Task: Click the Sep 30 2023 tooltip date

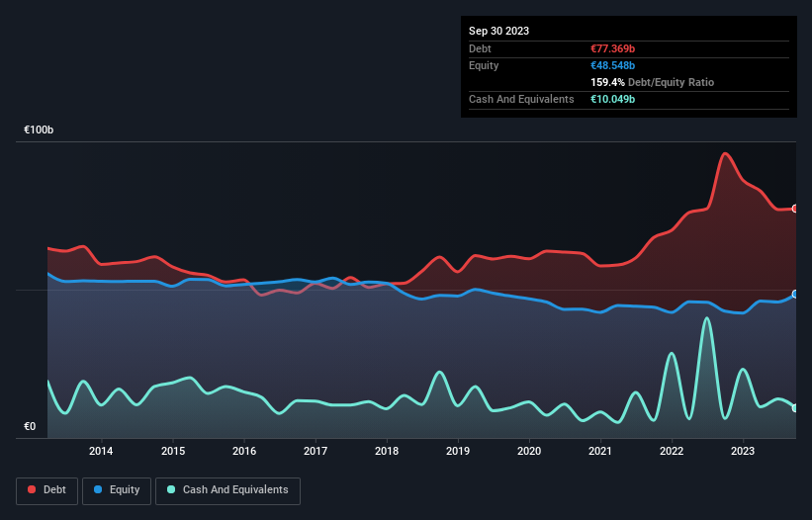Action: pyautogui.click(x=498, y=31)
